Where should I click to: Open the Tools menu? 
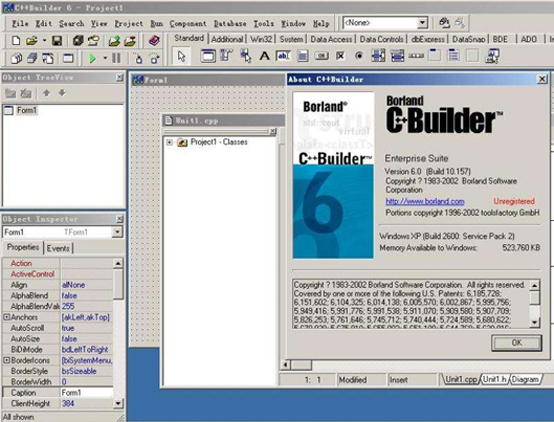pyautogui.click(x=264, y=24)
